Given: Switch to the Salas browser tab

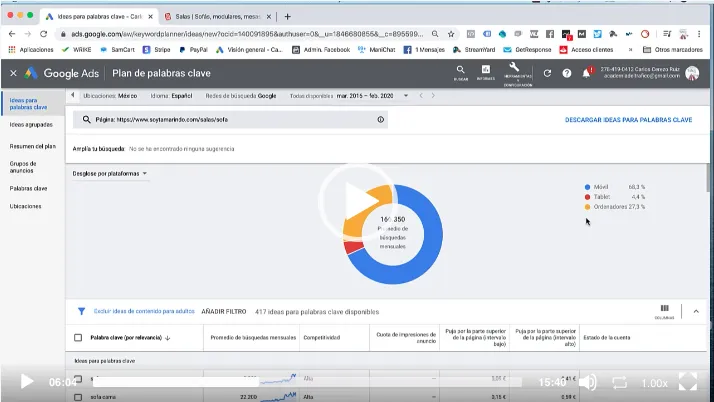Looking at the screenshot, I should 218,16.
